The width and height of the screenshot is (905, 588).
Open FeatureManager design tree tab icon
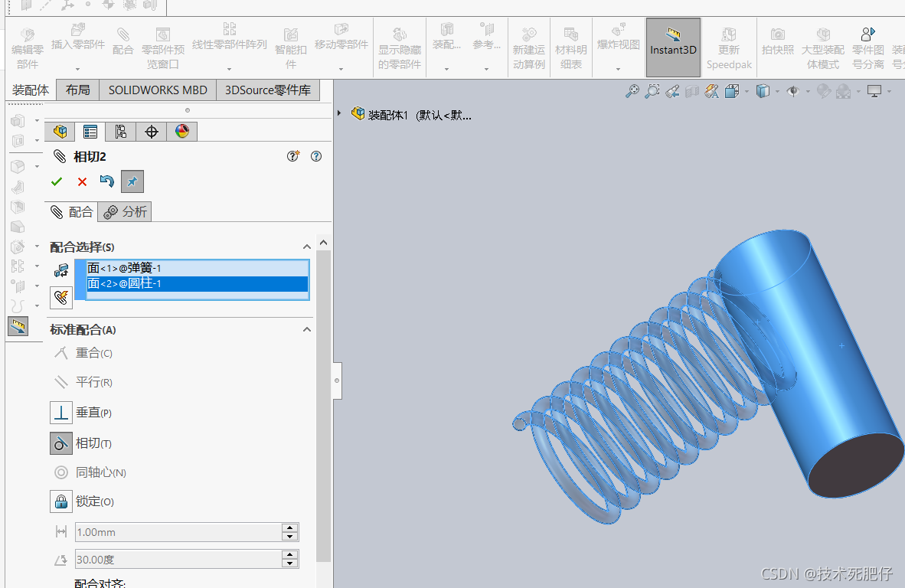[60, 132]
